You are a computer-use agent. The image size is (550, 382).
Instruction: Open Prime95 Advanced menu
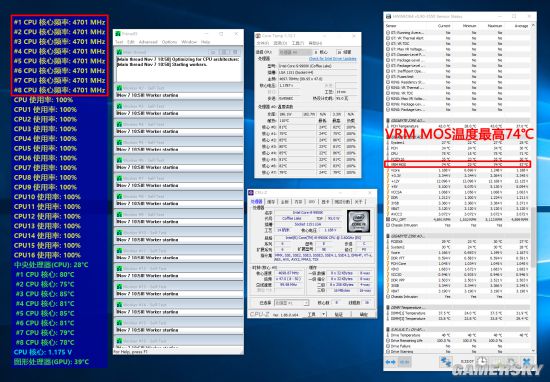tap(148, 42)
